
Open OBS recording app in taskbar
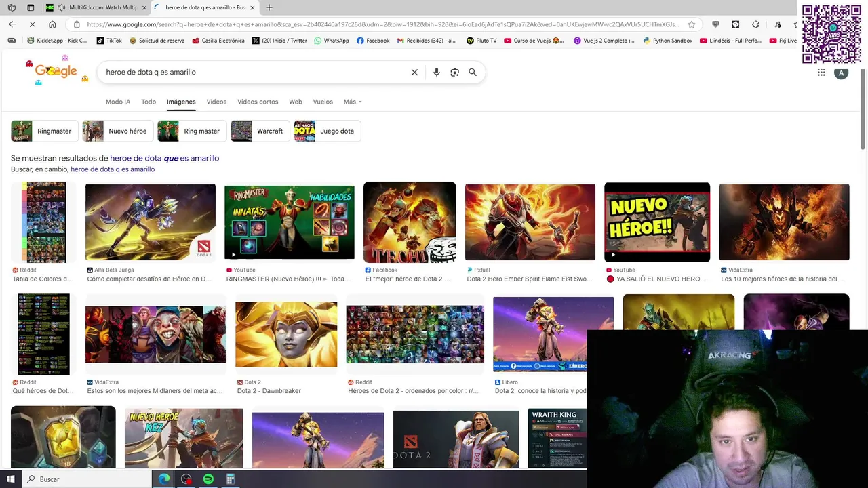[186, 479]
